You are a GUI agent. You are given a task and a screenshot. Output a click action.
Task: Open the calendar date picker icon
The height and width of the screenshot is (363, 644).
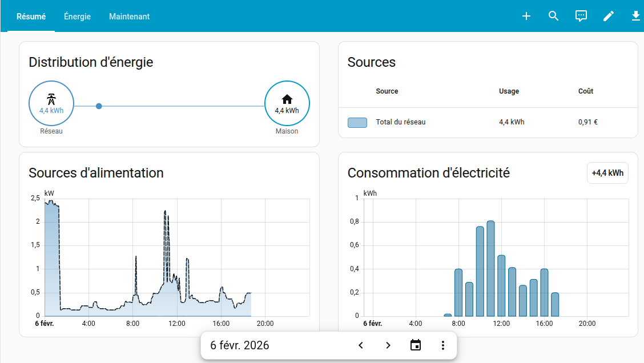pos(416,345)
